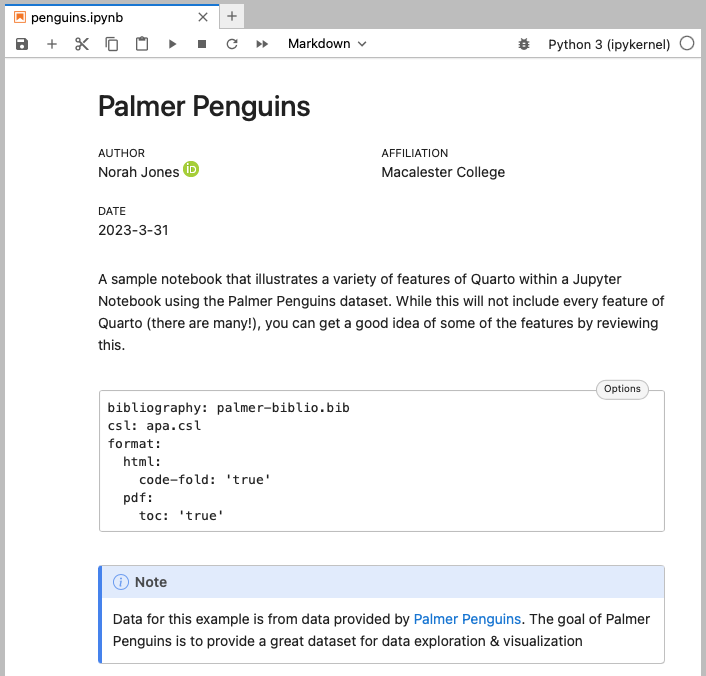Click the Options button on YAML cell
Image resolution: width=706 pixels, height=676 pixels.
tap(622, 389)
